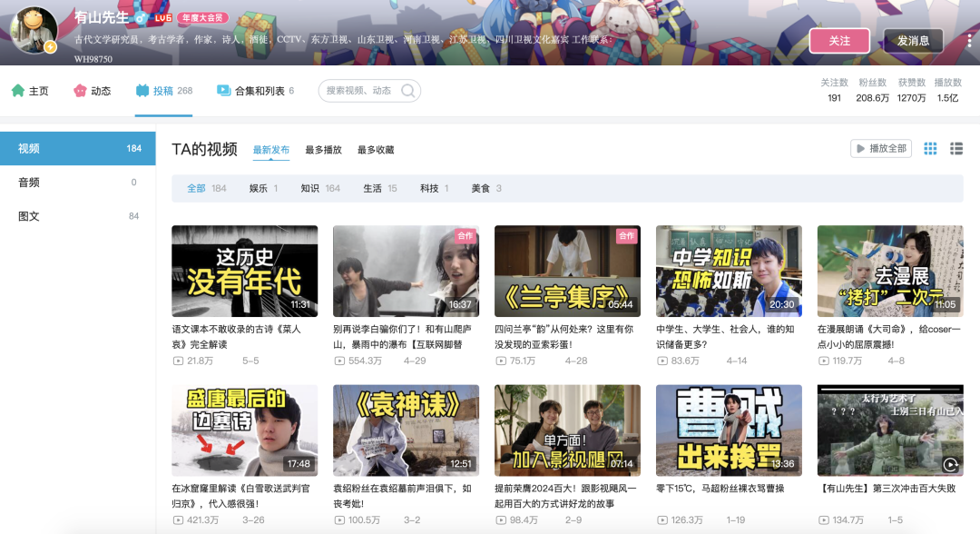
Task: Open the 主页 home tab
Action: point(30,91)
